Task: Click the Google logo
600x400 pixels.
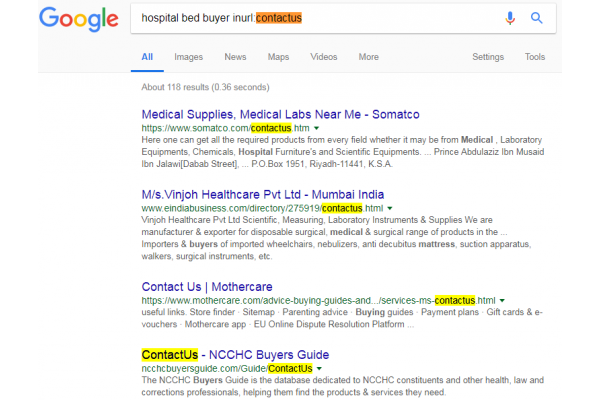Action: click(71, 19)
